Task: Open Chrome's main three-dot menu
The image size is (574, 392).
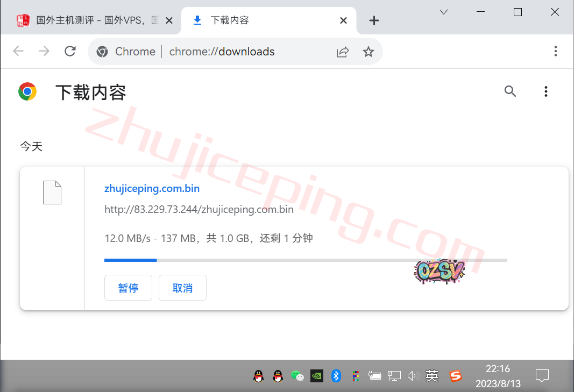Action: point(556,51)
